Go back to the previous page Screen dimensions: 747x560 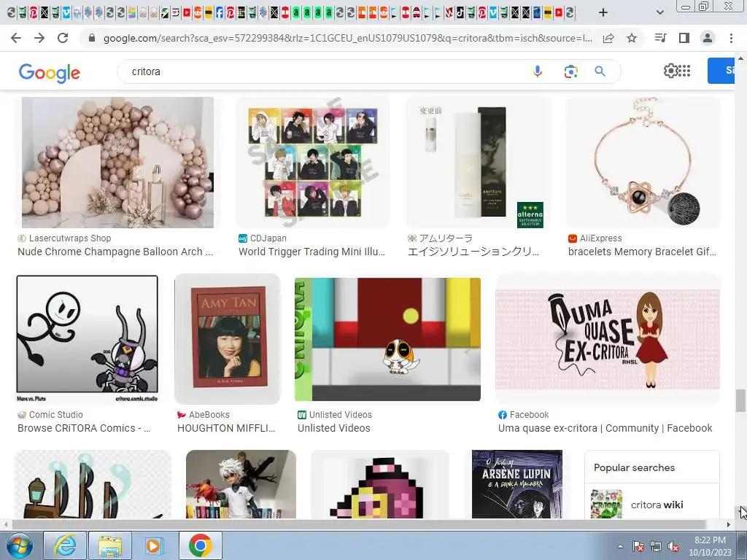pos(16,38)
